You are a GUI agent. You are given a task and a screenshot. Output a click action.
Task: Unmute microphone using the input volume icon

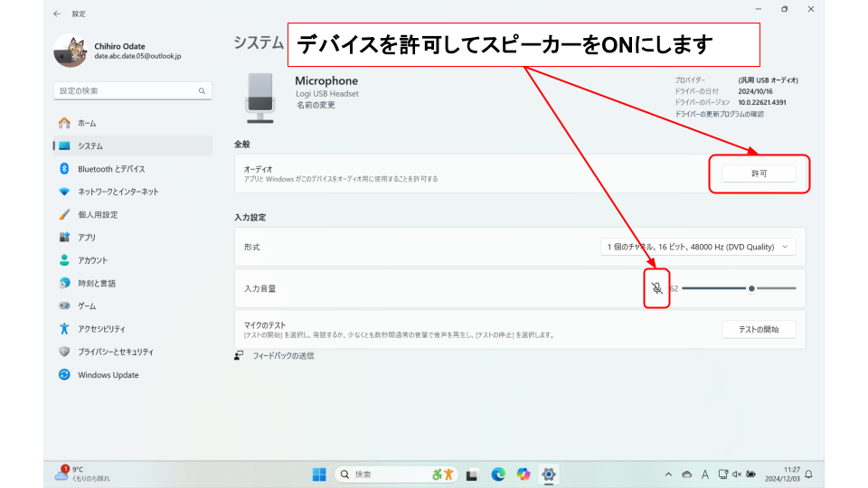(657, 288)
